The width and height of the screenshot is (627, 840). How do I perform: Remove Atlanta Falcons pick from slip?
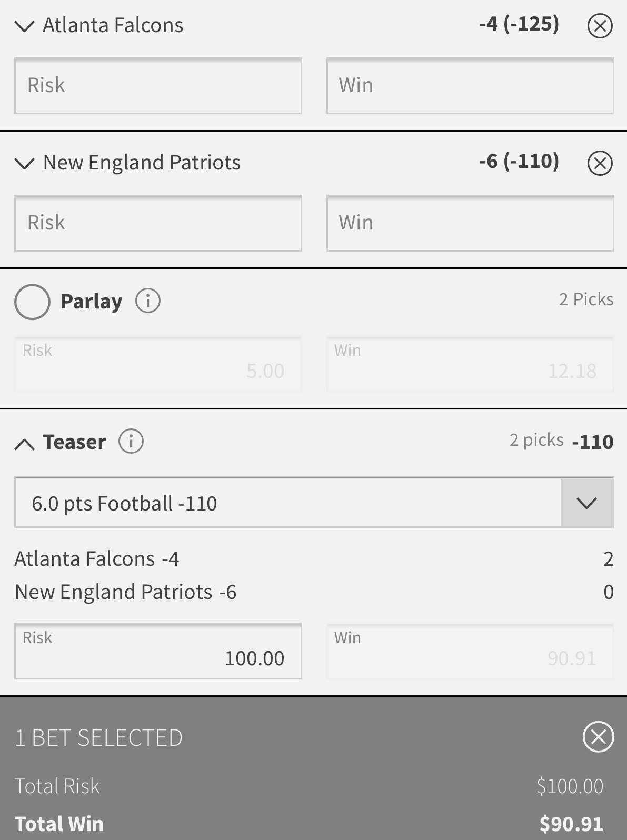(600, 26)
